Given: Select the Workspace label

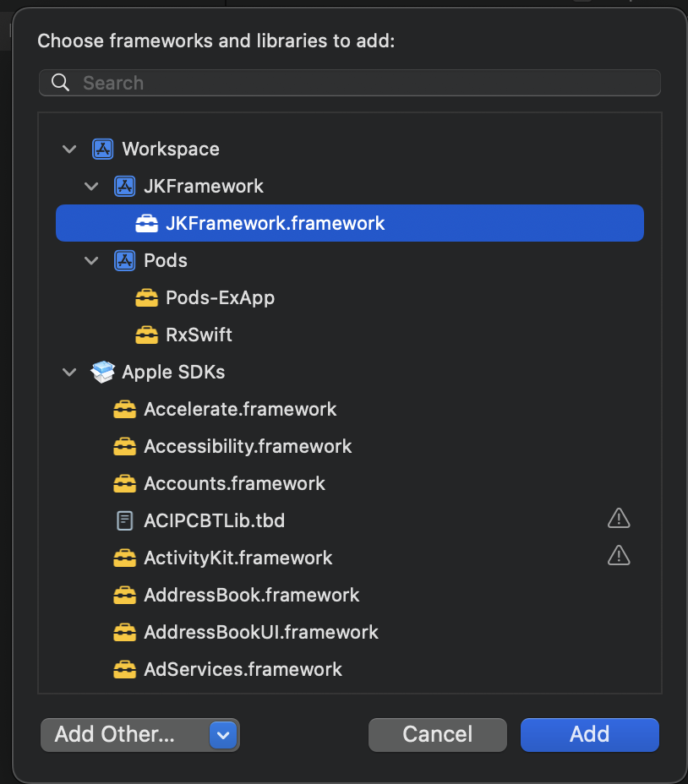Looking at the screenshot, I should (171, 149).
